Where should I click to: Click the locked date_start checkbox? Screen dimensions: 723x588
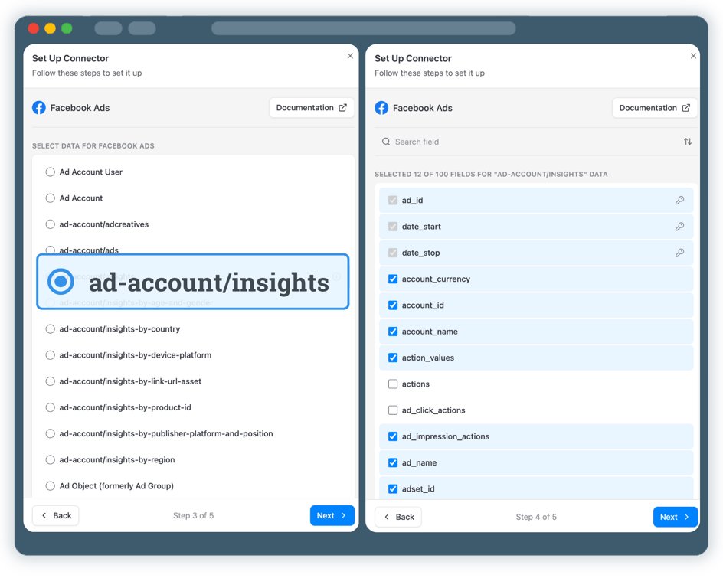click(x=393, y=227)
